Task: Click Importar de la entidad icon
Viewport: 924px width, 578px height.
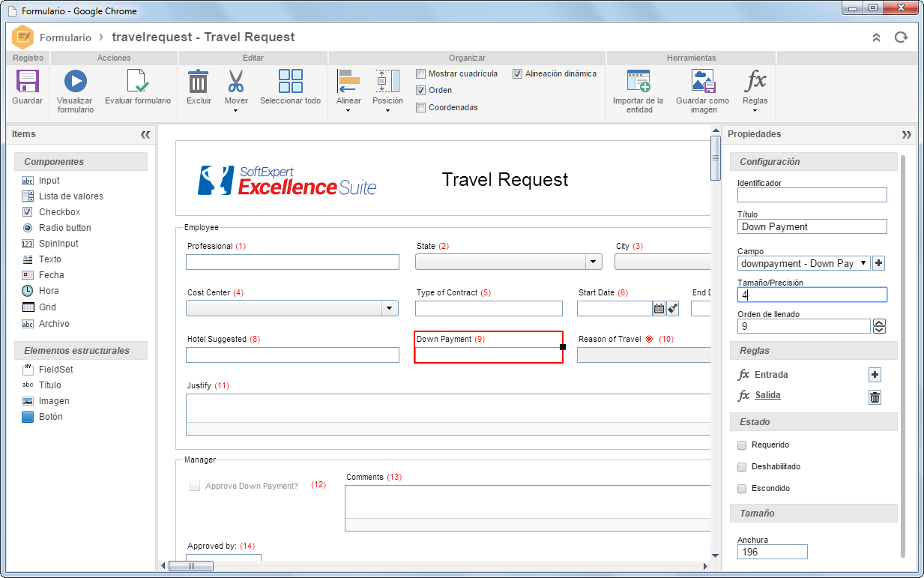Action: [x=638, y=81]
